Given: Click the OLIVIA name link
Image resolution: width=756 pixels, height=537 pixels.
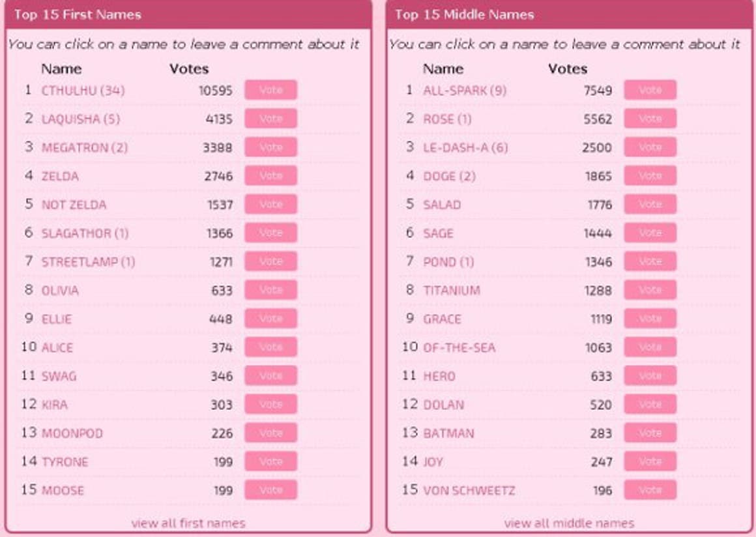Looking at the screenshot, I should point(60,291).
